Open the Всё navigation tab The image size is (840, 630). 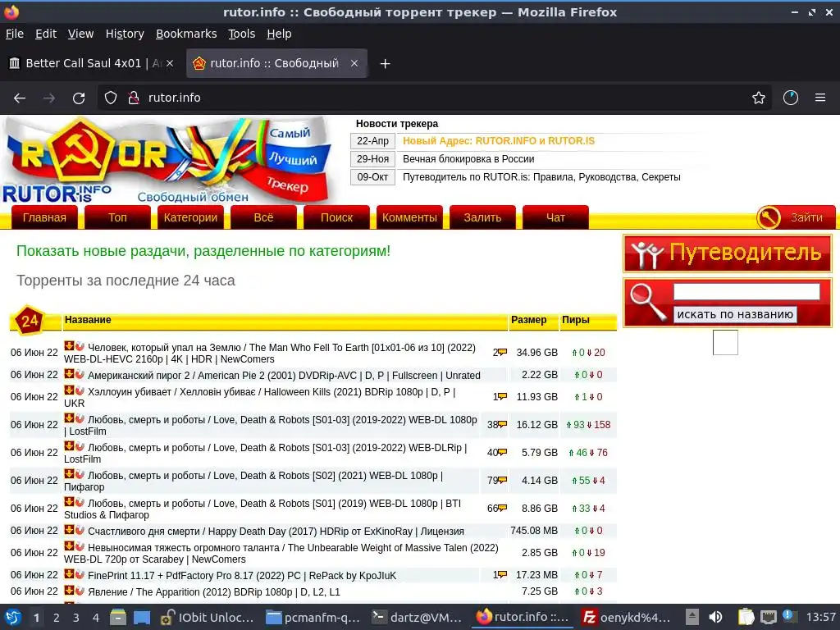pos(263,217)
